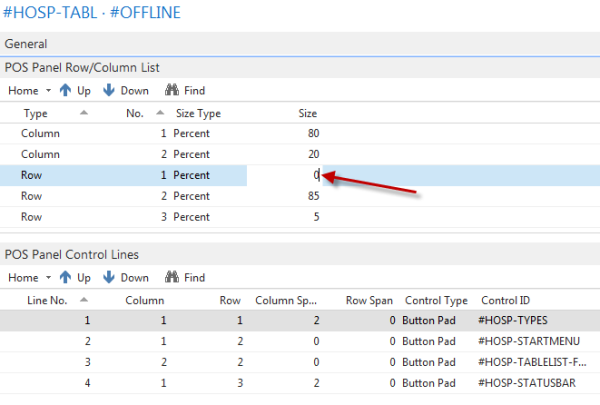
Task: Click the Down arrow icon in Control Lines toolbar
Action: [x=109, y=277]
